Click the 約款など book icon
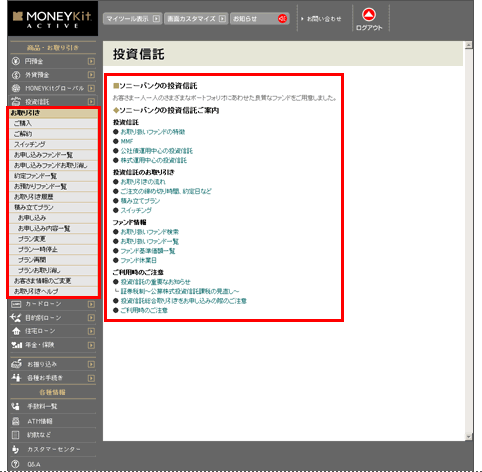 (15, 435)
